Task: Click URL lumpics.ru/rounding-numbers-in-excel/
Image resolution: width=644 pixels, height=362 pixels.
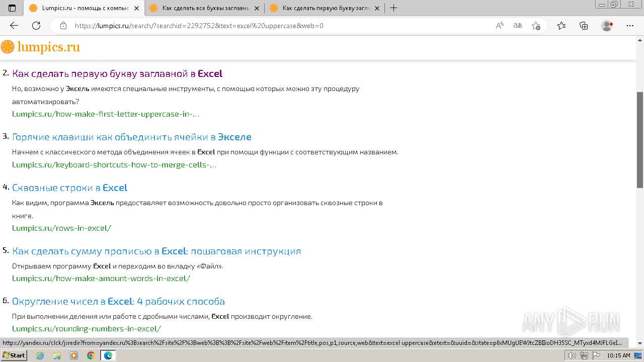Action: [x=87, y=328]
